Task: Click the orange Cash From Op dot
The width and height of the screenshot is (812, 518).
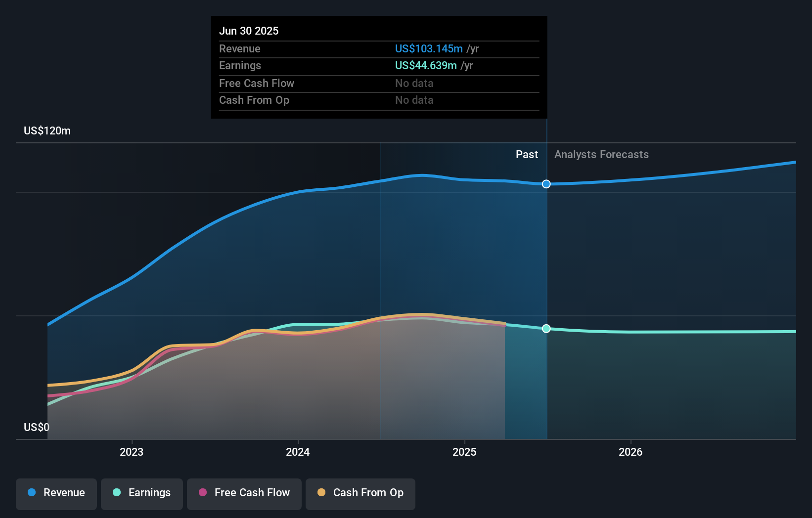Action: pyautogui.click(x=321, y=492)
